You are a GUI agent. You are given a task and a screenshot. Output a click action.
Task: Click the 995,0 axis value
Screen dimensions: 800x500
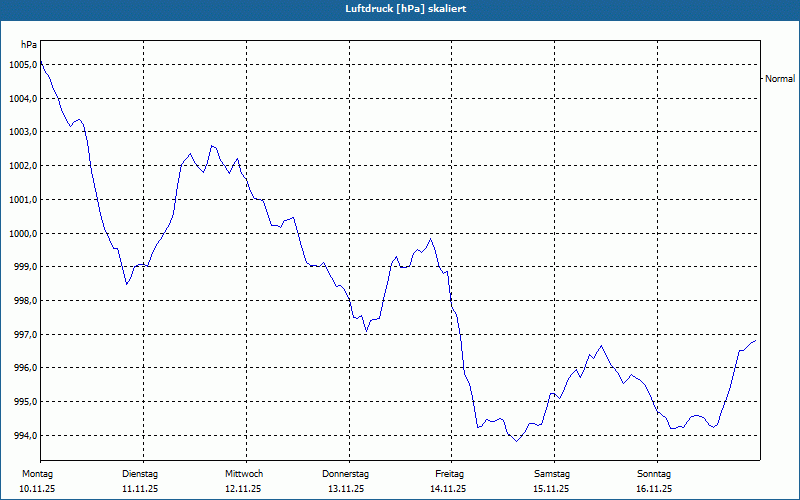[25, 402]
